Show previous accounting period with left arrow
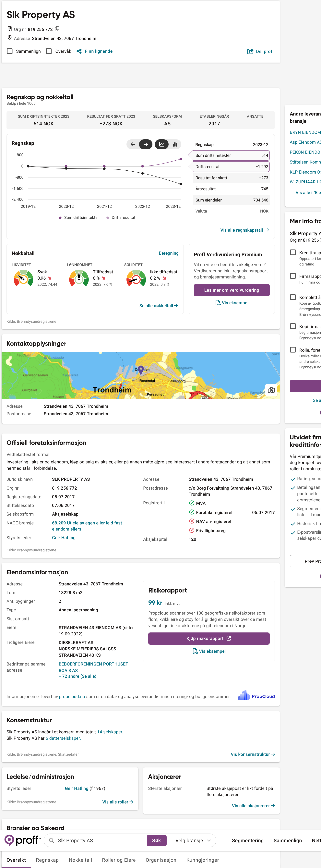 coord(133,145)
